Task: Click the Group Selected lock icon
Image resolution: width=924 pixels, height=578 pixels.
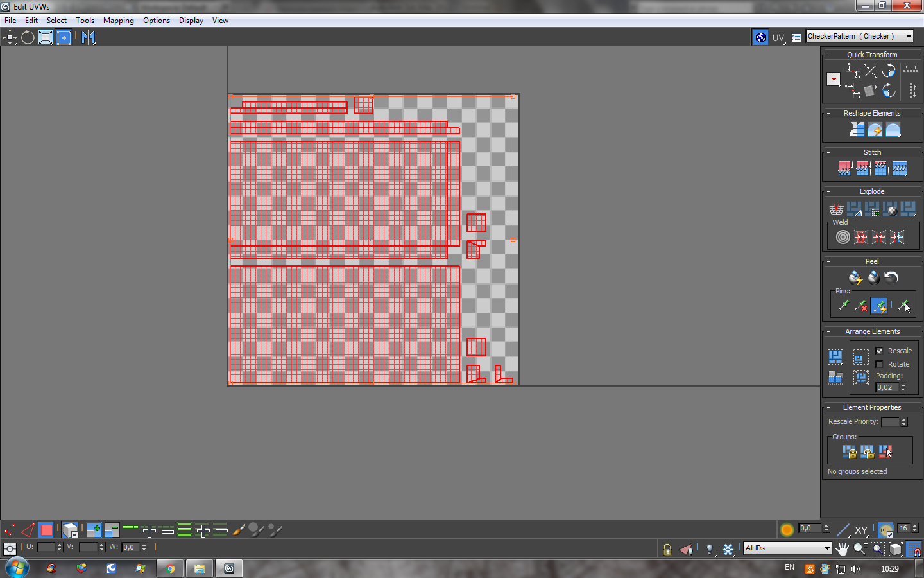Action: click(850, 452)
